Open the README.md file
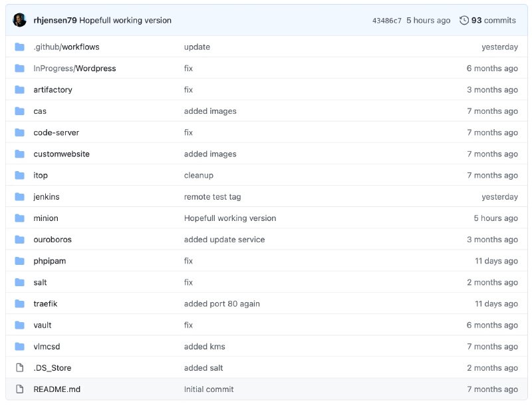 click(57, 389)
